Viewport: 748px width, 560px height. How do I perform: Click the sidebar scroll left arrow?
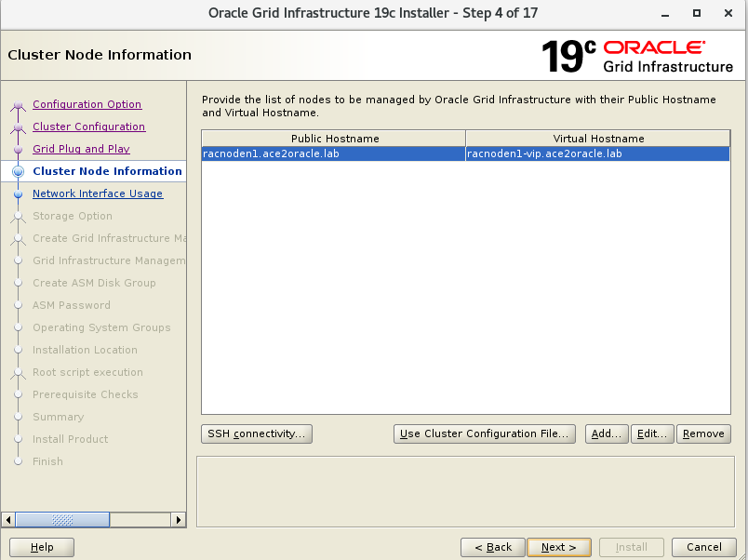tap(8, 519)
